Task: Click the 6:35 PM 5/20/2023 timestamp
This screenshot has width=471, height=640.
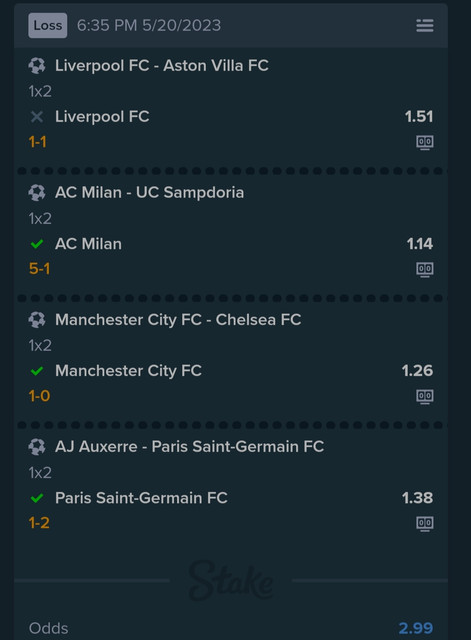Action: click(x=149, y=25)
